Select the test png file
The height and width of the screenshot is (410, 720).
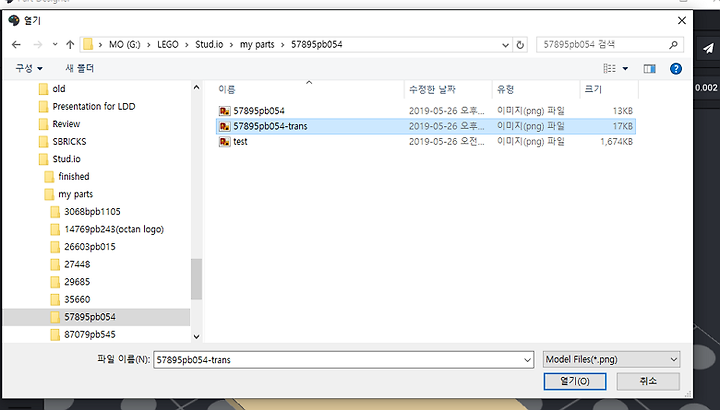[240, 141]
